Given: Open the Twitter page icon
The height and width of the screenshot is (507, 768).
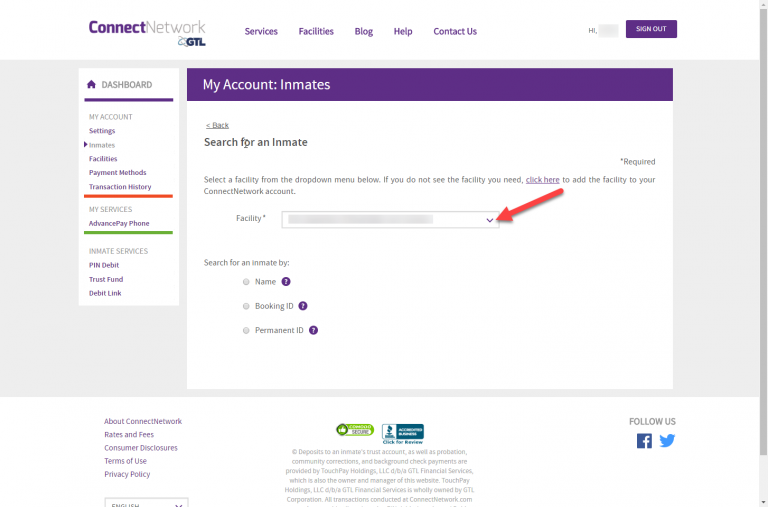Looking at the screenshot, I should click(x=667, y=440).
